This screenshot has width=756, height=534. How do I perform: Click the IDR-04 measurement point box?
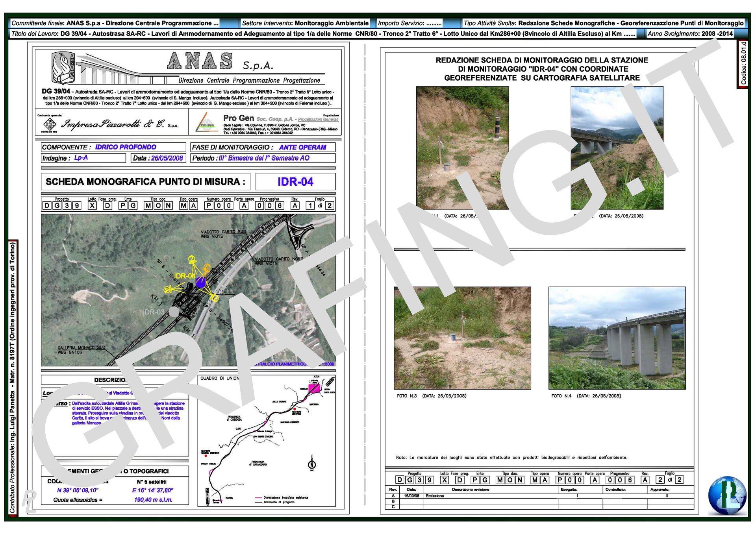pyautogui.click(x=295, y=182)
